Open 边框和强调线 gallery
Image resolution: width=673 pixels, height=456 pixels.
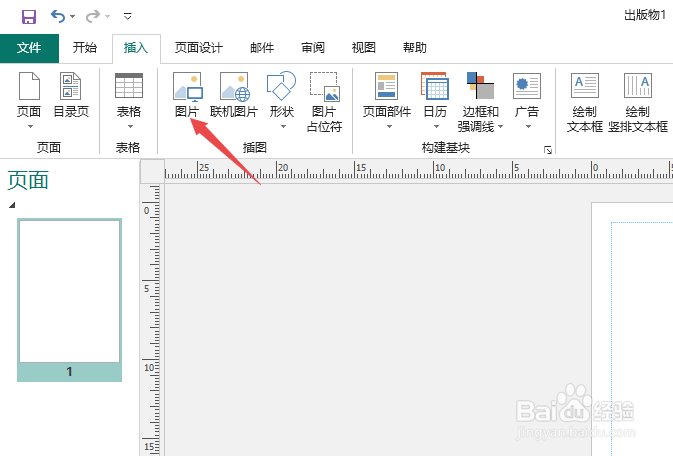(x=480, y=102)
